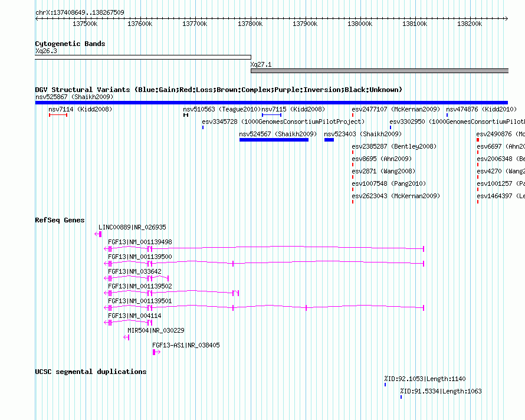Click the nsv474876 (Kidd2010) blue marker
Image resolution: width=525 pixels, height=420 pixels.
click(x=447, y=115)
